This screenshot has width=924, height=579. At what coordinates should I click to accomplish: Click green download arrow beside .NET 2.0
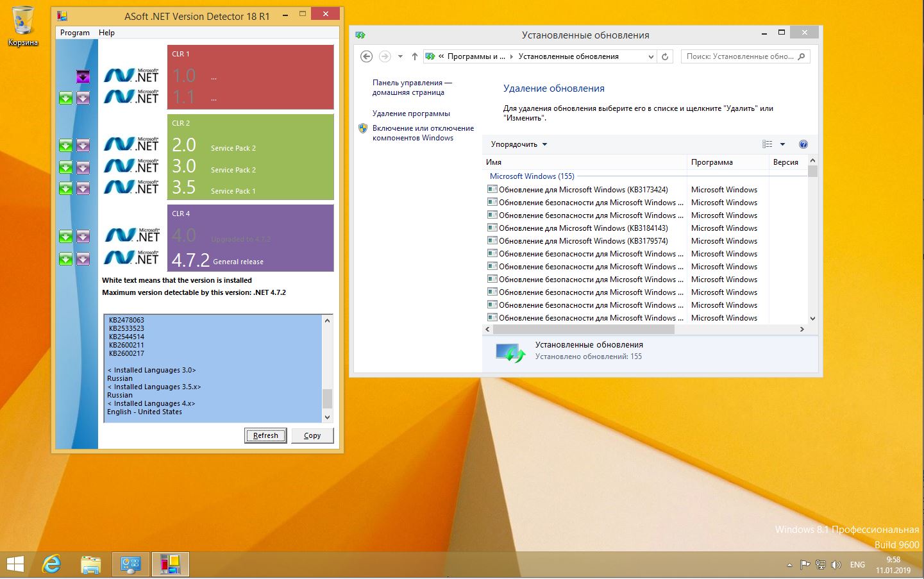[x=65, y=146]
